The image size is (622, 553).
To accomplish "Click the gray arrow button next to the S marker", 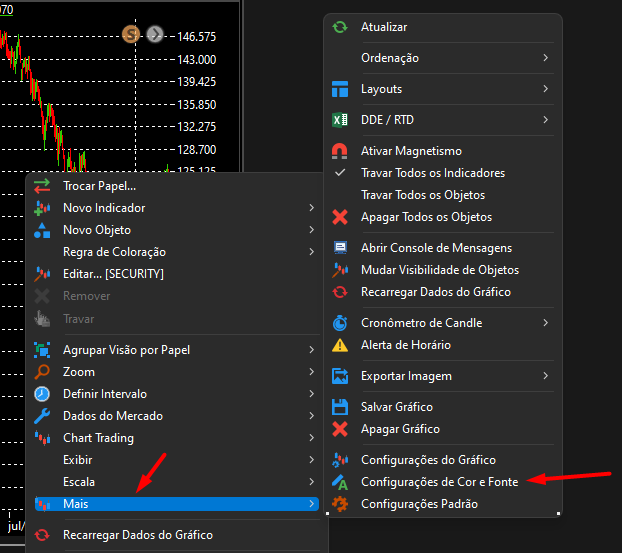I will click(155, 35).
